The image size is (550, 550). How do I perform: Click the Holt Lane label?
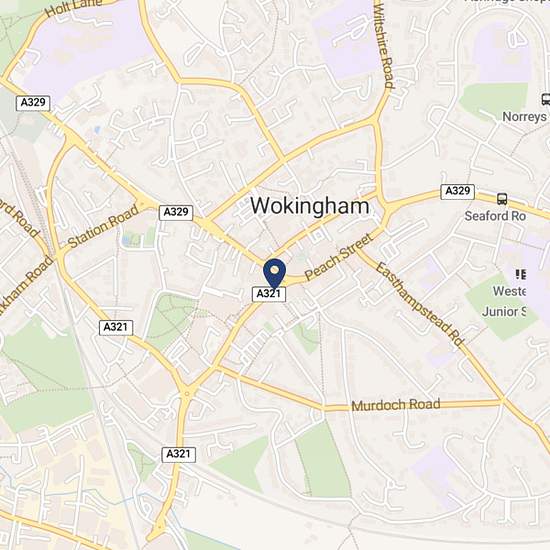[74, 8]
